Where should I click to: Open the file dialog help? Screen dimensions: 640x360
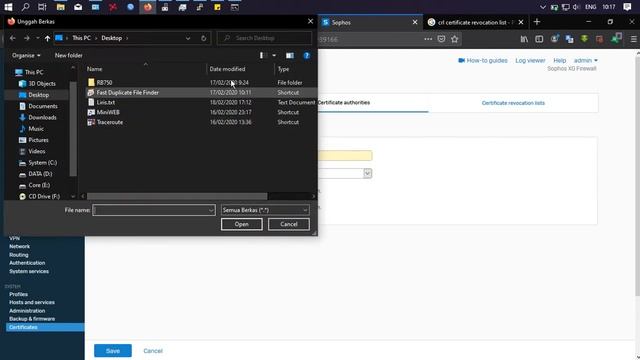[x=307, y=56]
